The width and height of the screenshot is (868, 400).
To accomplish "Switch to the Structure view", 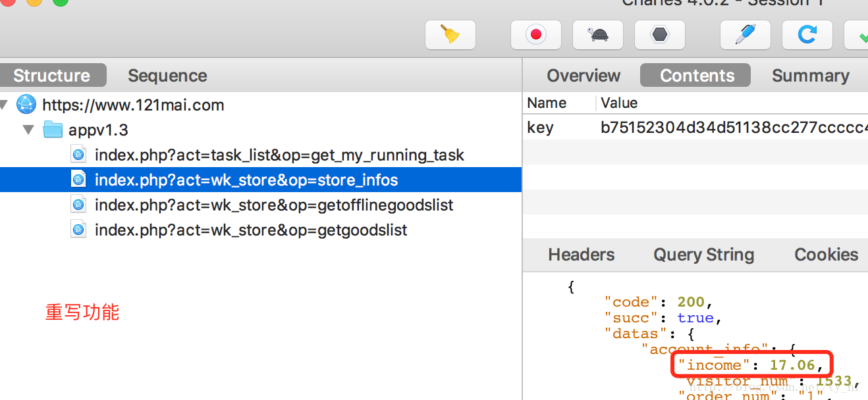I will pos(52,76).
